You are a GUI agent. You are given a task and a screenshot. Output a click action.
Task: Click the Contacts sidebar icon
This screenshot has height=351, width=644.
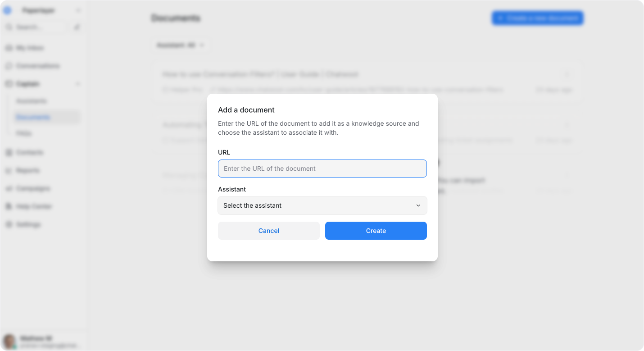[x=9, y=152]
